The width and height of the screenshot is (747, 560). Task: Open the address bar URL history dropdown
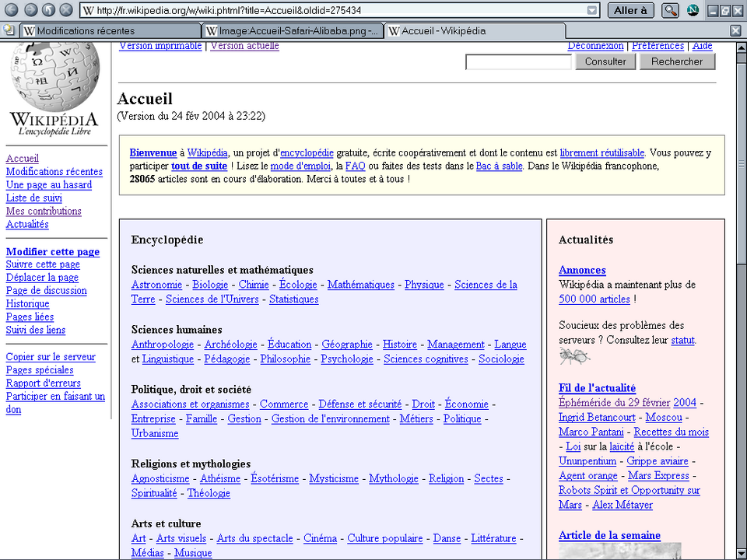pyautogui.click(x=591, y=10)
